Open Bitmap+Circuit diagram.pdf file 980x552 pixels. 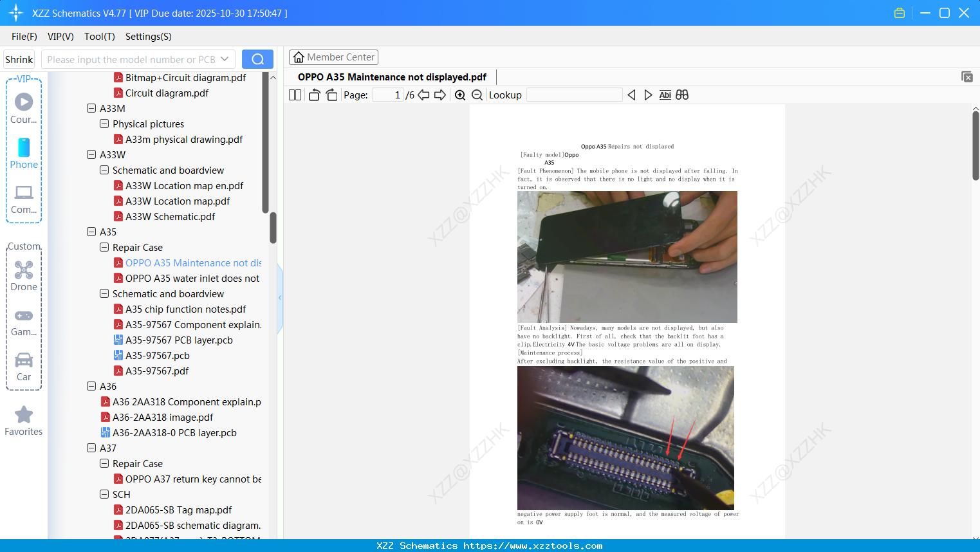pyautogui.click(x=185, y=78)
